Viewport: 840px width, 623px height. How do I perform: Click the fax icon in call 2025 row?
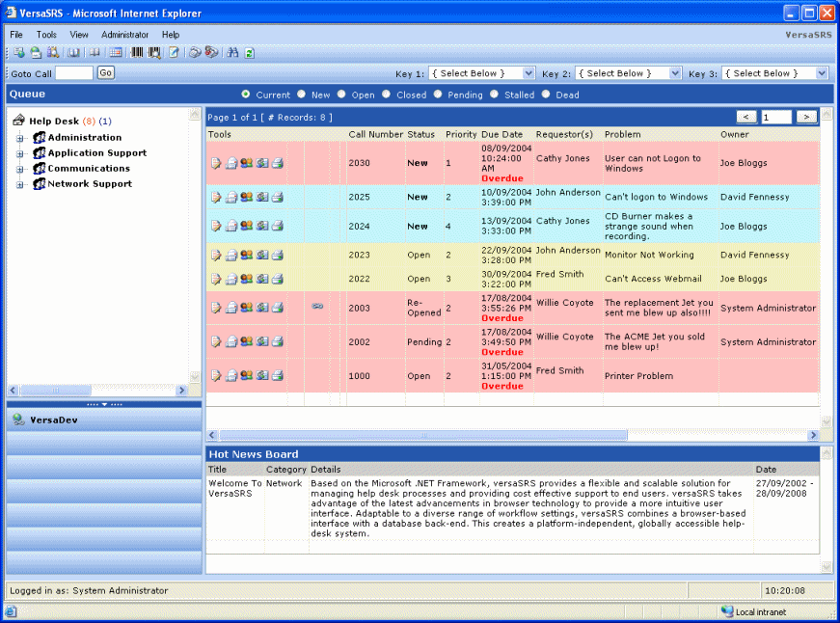point(230,197)
